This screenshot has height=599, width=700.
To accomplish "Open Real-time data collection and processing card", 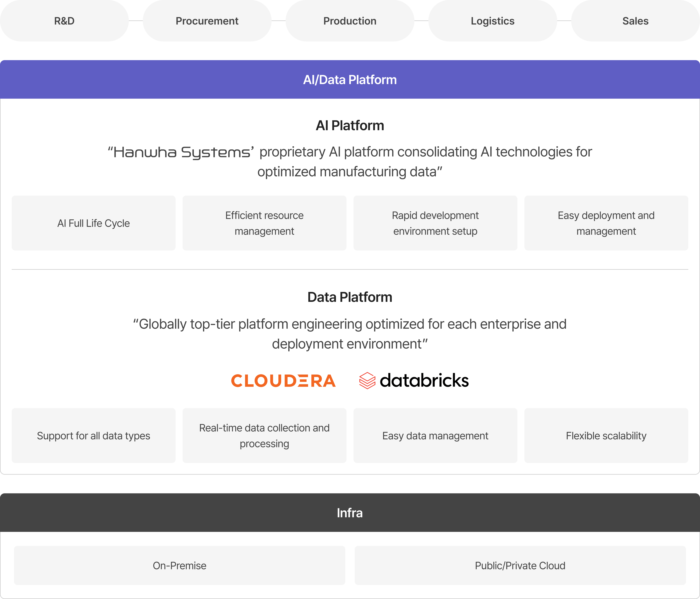I will (x=264, y=435).
